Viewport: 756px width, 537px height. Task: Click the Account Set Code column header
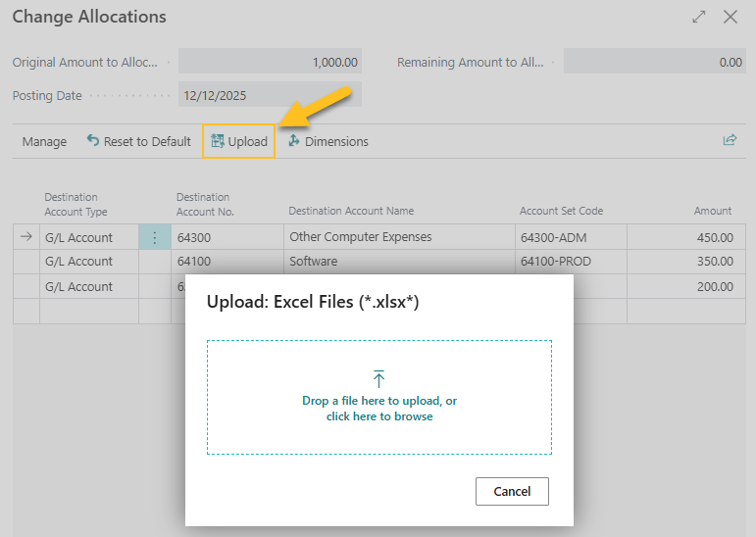(x=561, y=211)
